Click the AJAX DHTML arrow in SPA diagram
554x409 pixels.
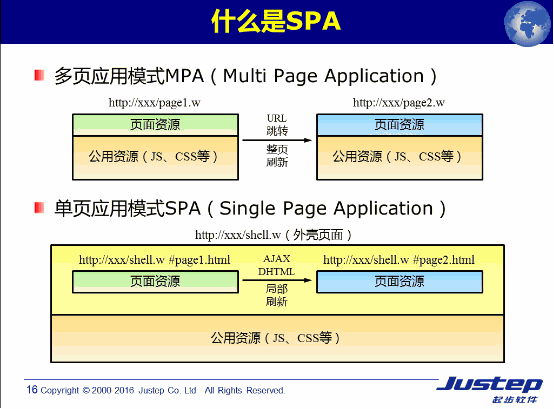[x=277, y=280]
